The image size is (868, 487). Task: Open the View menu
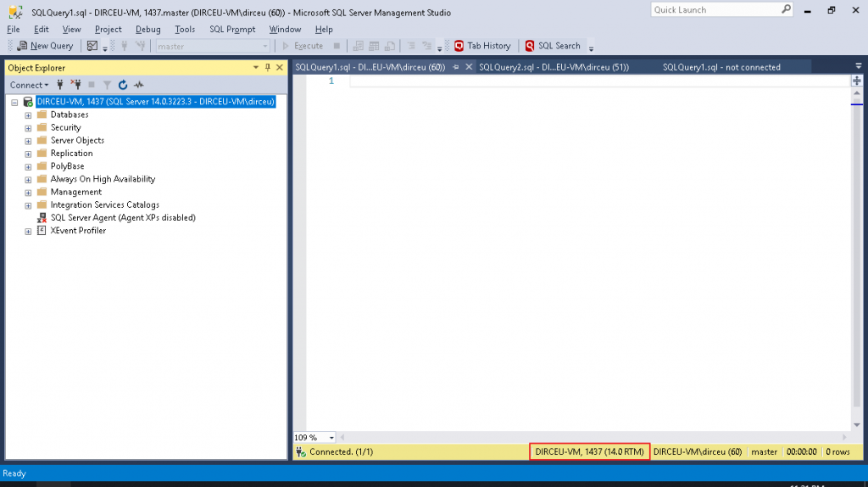71,30
